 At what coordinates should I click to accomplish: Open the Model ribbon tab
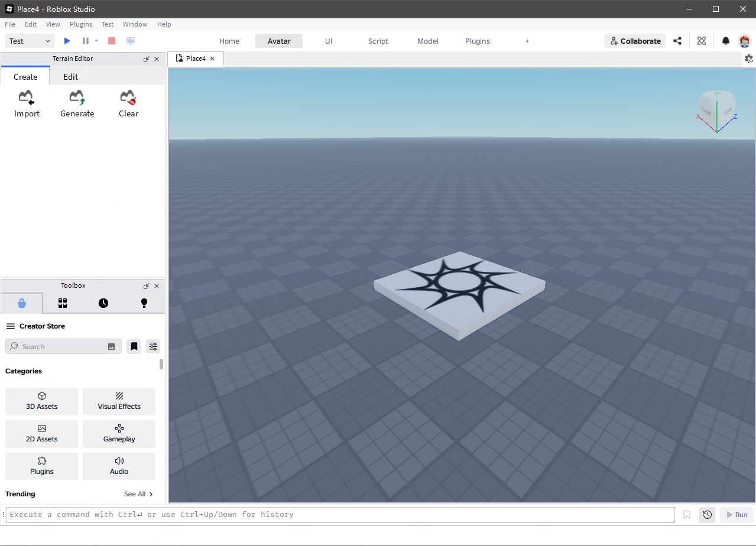(428, 41)
